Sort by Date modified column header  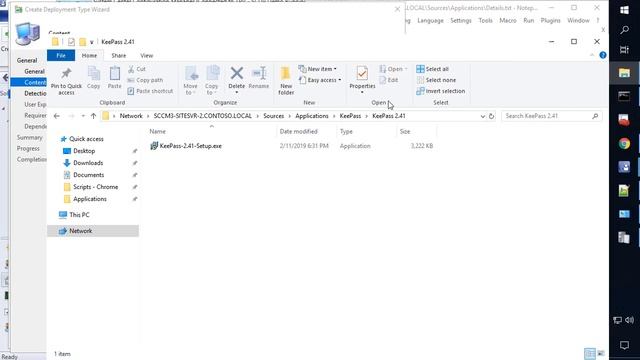coord(298,131)
